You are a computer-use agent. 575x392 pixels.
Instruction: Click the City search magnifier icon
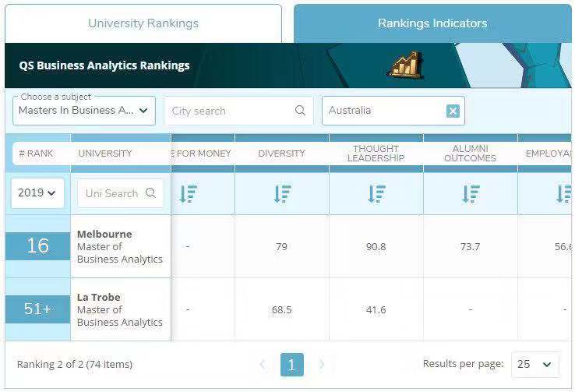click(300, 111)
